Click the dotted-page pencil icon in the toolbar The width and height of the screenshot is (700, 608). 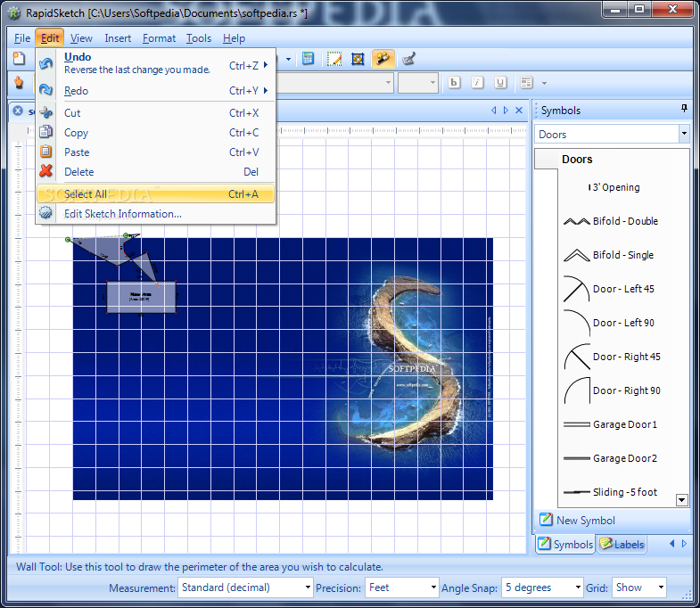click(334, 59)
